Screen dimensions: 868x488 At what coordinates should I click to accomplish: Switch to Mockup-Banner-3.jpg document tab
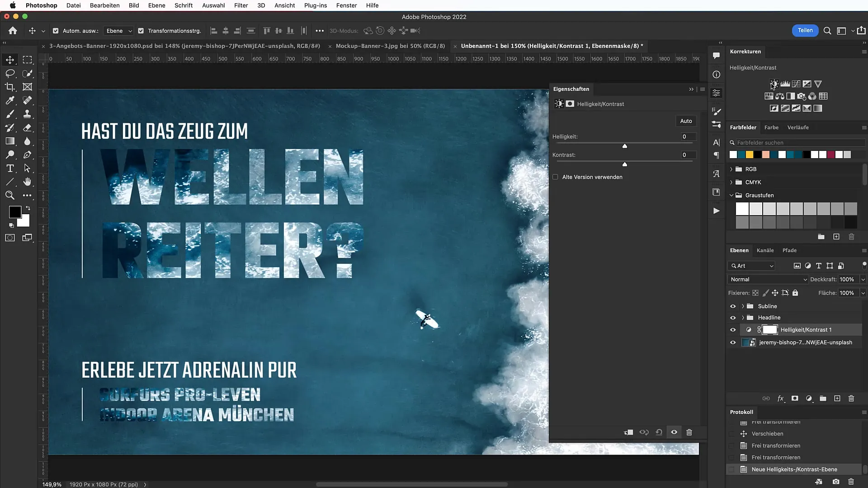point(390,46)
